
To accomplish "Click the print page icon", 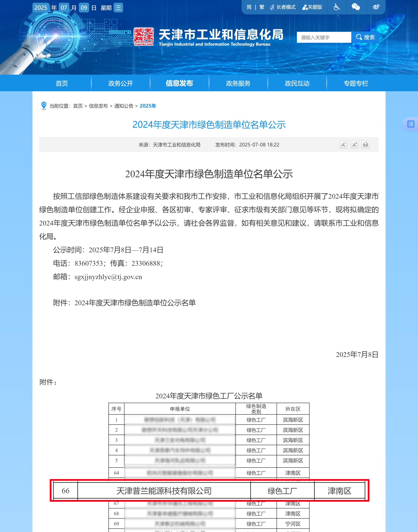I will click(x=365, y=145).
